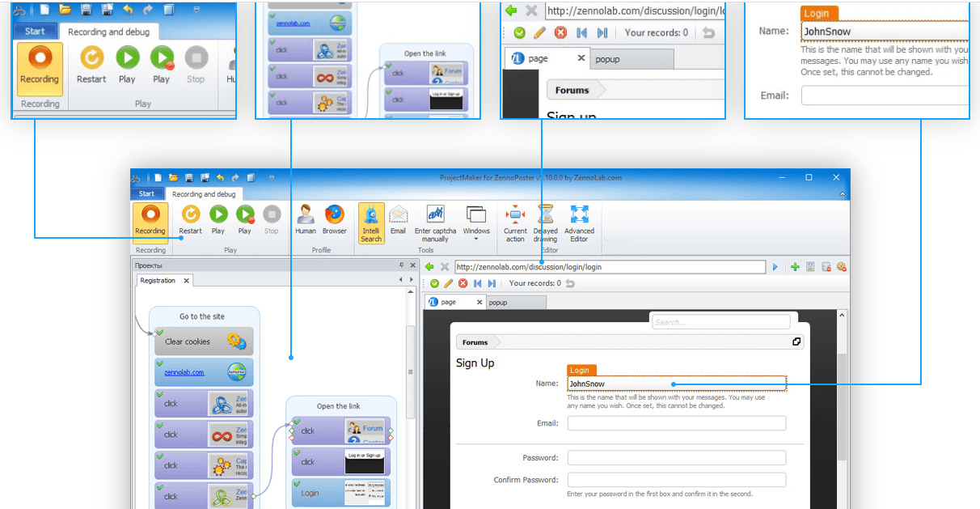Image resolution: width=980 pixels, height=509 pixels.
Task: Toggle Recording button in main ProjectMaker ribbon
Action: coord(150,222)
